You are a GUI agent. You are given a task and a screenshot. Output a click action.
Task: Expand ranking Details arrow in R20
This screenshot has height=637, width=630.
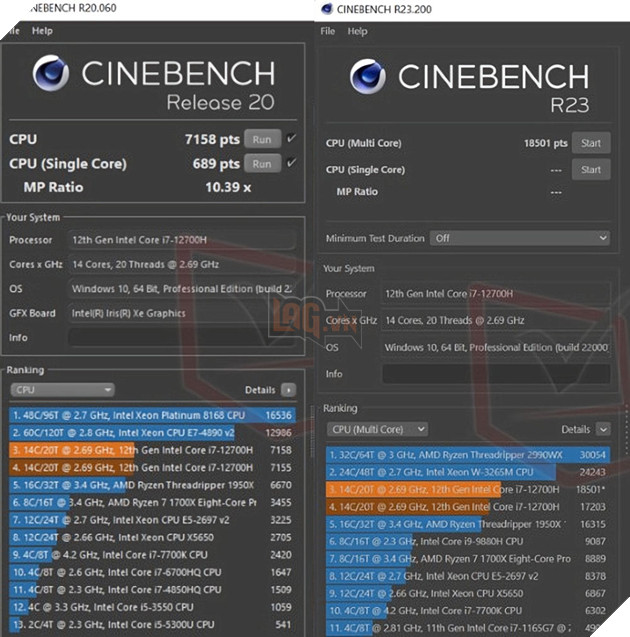(288, 390)
